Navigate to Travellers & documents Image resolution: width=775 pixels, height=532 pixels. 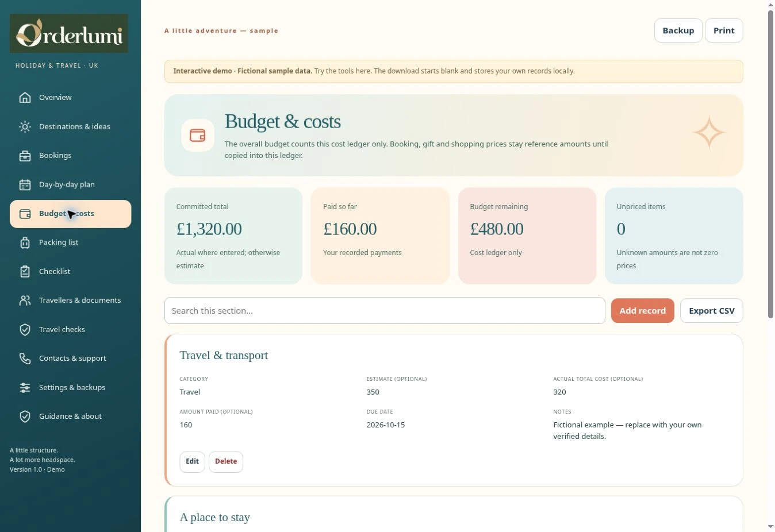(x=70, y=300)
